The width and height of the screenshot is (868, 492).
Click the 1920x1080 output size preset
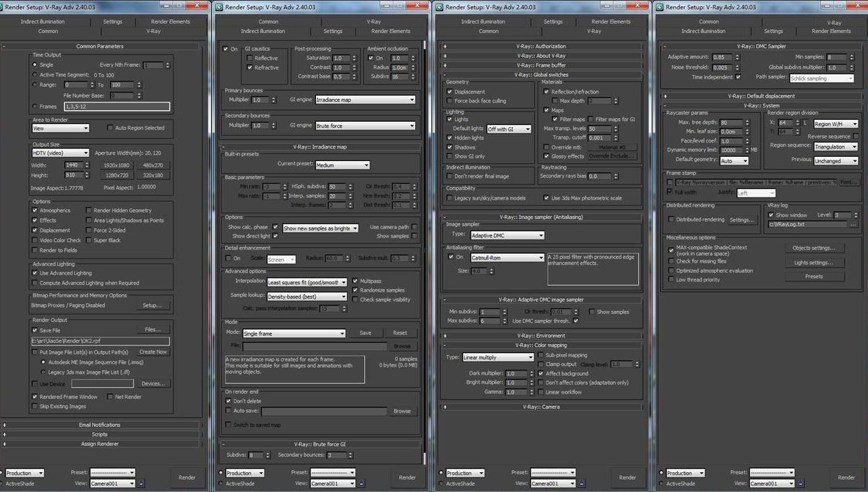point(116,165)
